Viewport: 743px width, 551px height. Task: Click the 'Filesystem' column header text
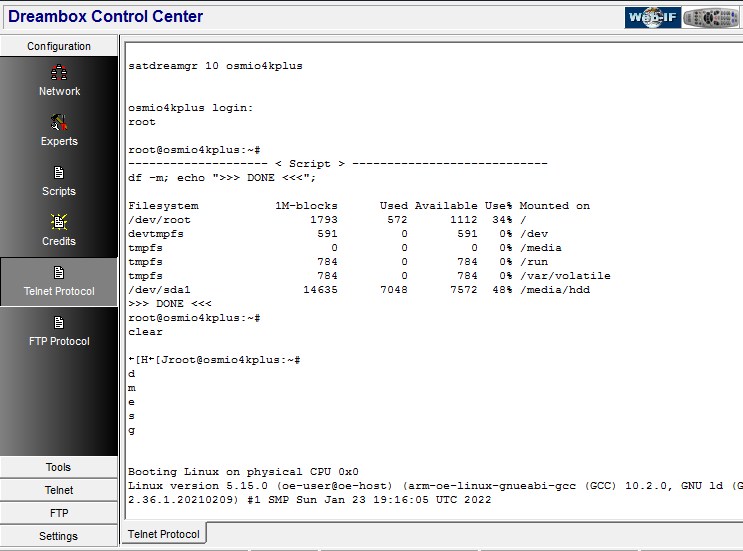[163, 206]
